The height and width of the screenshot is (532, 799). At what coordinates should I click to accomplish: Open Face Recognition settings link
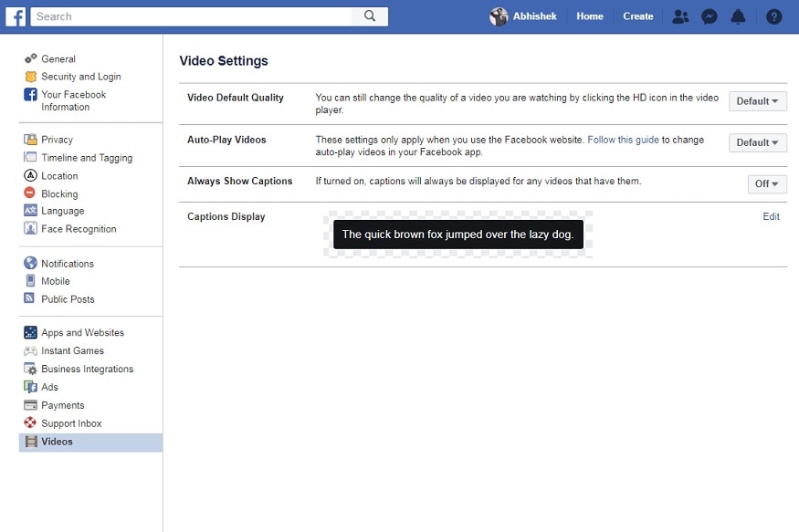[79, 229]
